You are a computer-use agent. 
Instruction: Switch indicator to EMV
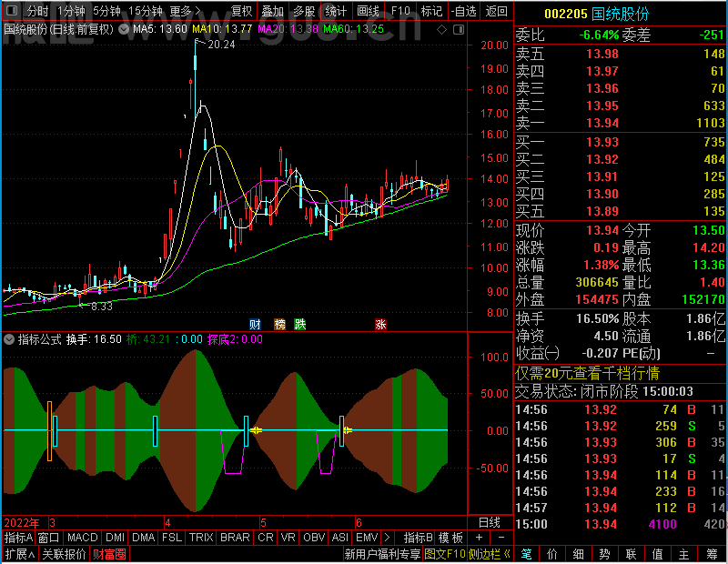tap(367, 538)
